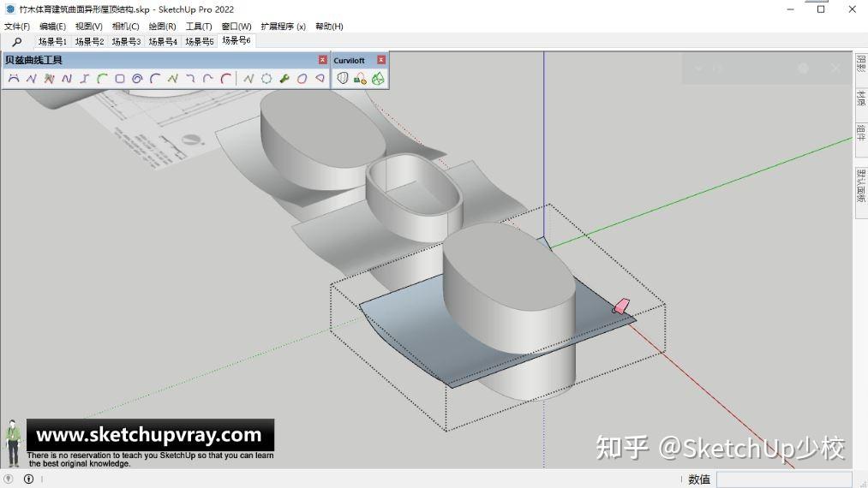
Task: Switch to scene tab 场景号5
Action: pos(200,41)
